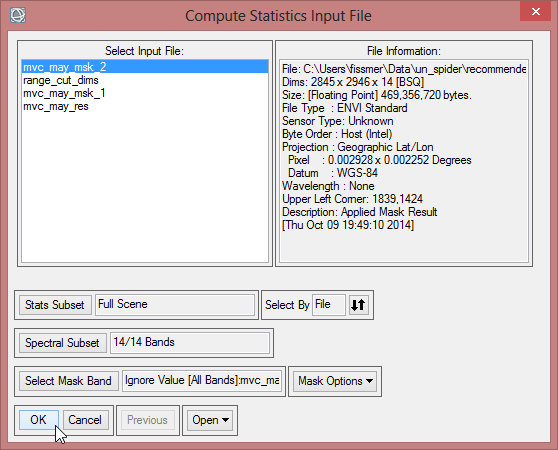Image resolution: width=558 pixels, height=450 pixels.
Task: Click the ENVI application icon in title bar
Action: click(x=18, y=15)
